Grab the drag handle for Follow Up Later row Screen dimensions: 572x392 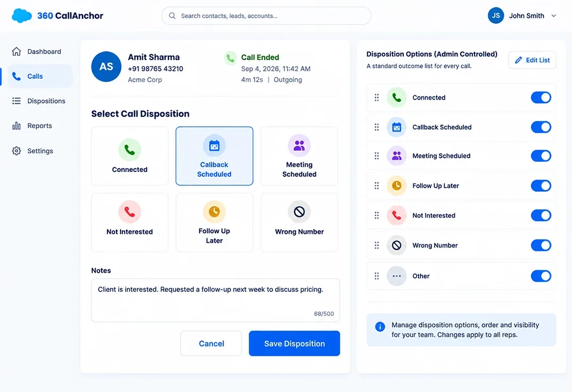(x=377, y=185)
